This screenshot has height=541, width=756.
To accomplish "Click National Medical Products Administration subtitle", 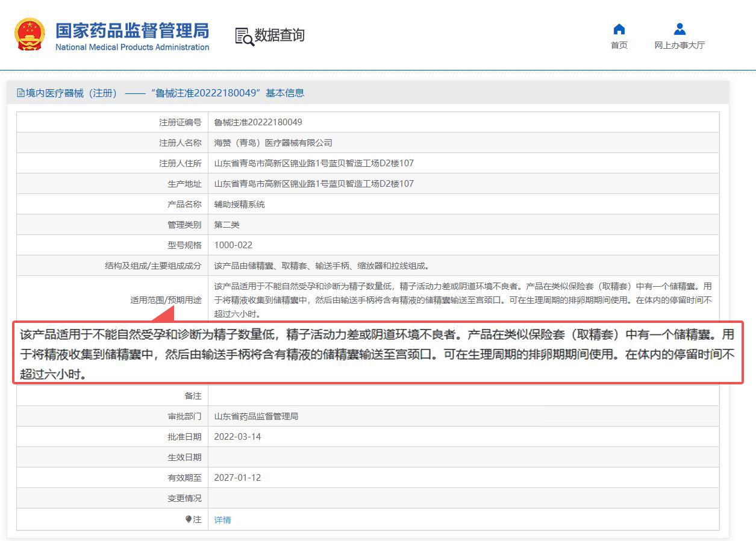I will 133,47.
